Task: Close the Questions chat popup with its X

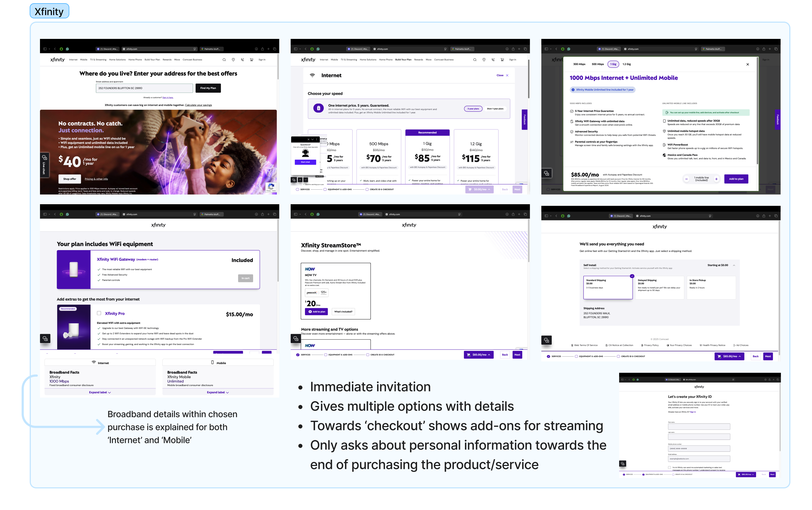Action: point(308,139)
